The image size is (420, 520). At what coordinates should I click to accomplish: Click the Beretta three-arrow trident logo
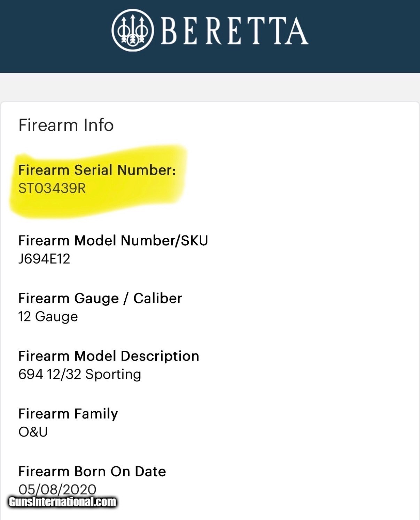click(x=132, y=30)
